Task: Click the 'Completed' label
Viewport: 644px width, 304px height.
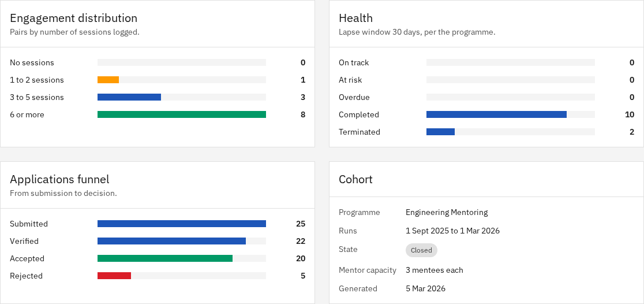Action: click(x=359, y=114)
